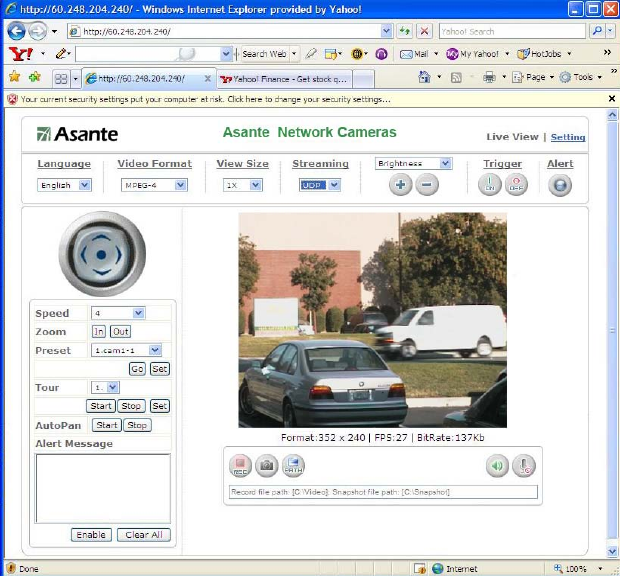This screenshot has width=620, height=576.
Task: Click the green speaker audio icon
Action: [497, 466]
